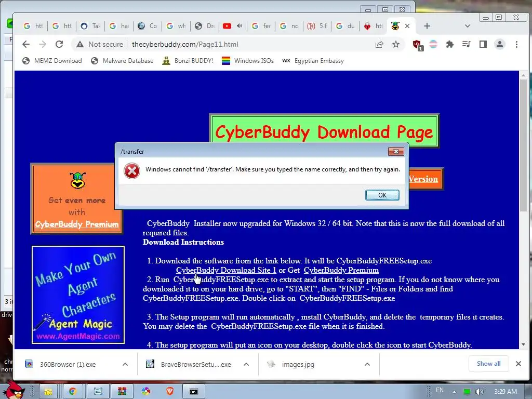Open the Chrome three-dot menu
This screenshot has height=399, width=532.
516,44
